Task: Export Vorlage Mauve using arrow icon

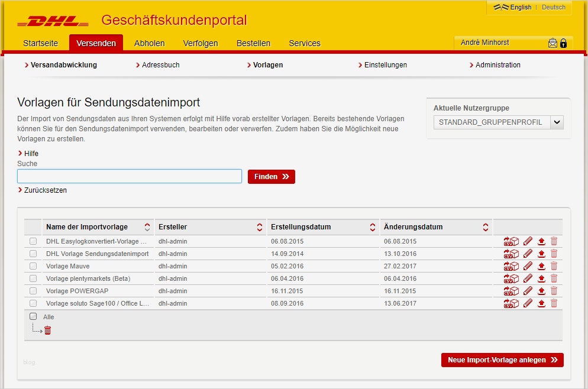Action: pyautogui.click(x=541, y=266)
